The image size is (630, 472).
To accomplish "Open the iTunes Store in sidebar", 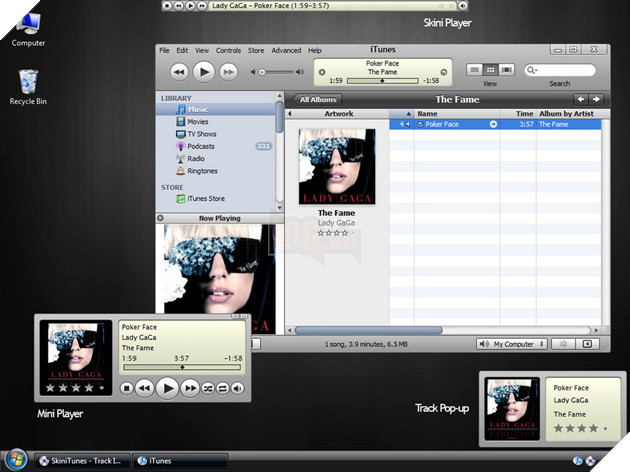I will pyautogui.click(x=205, y=199).
